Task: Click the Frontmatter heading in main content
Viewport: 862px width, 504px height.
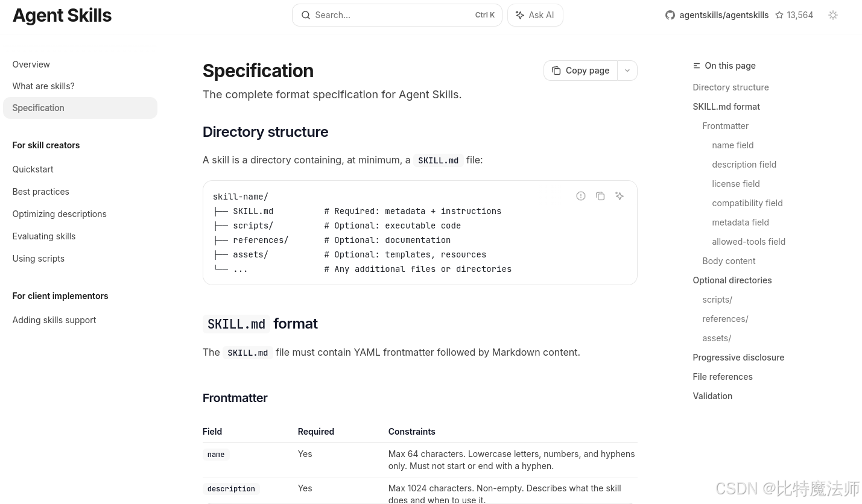Action: click(235, 398)
